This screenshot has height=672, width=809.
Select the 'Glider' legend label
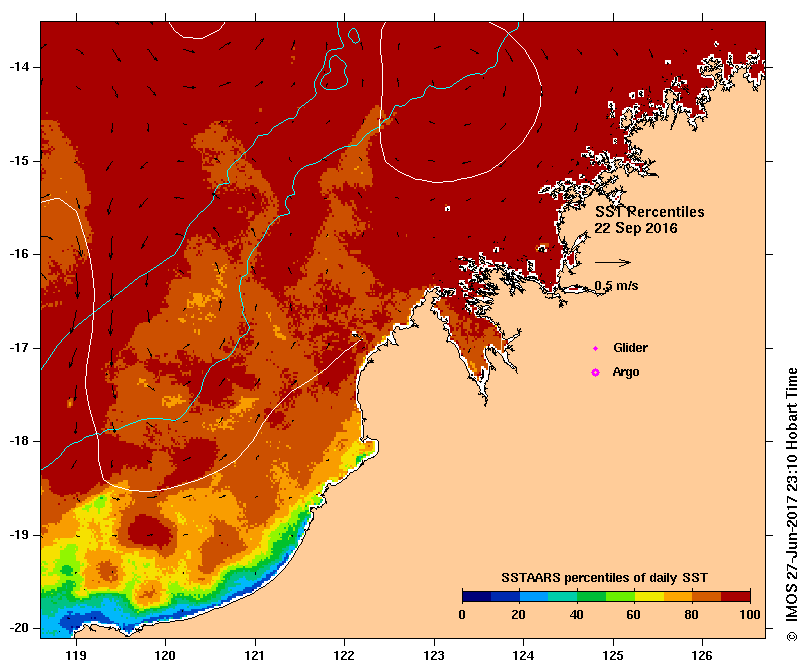[x=630, y=348]
